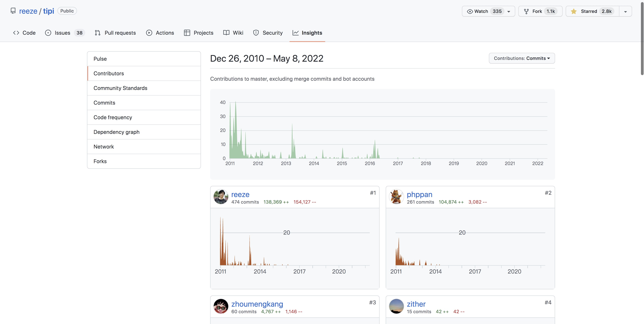Screen dimensions: 644x324
Task: Toggle the Watch eye button
Action: [x=478, y=11]
